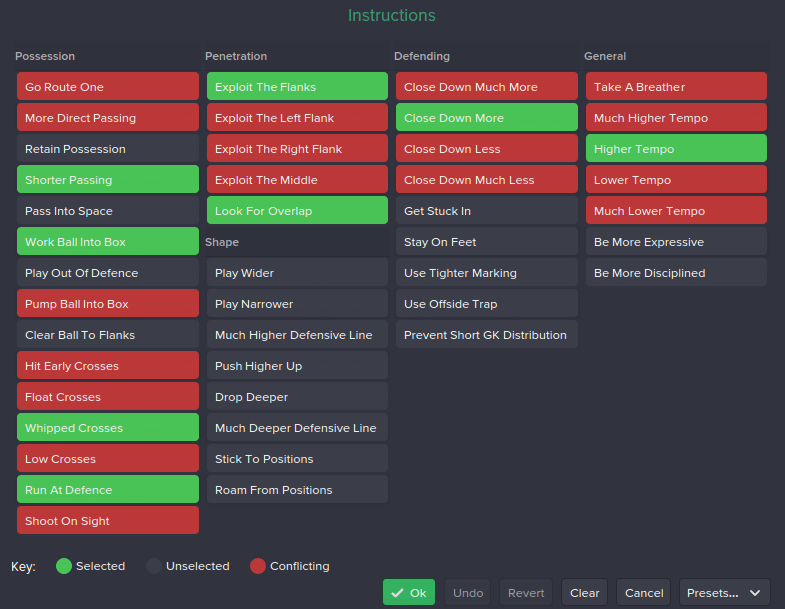This screenshot has height=609, width=785.
Task: Click the Revert button
Action: [526, 592]
